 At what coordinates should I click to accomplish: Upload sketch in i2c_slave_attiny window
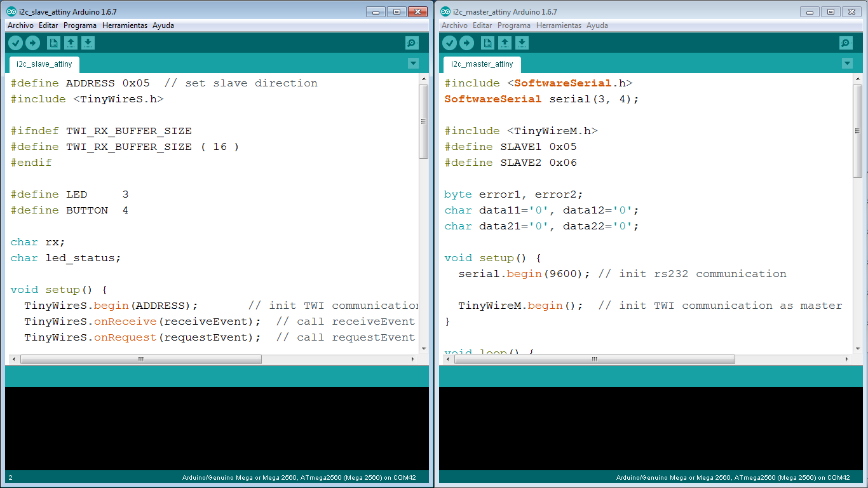click(33, 43)
